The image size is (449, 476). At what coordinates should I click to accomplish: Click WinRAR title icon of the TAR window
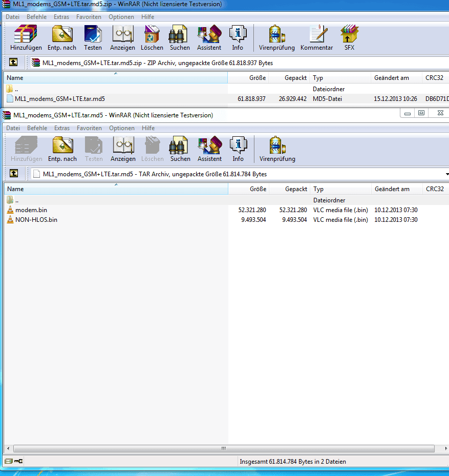[7, 115]
